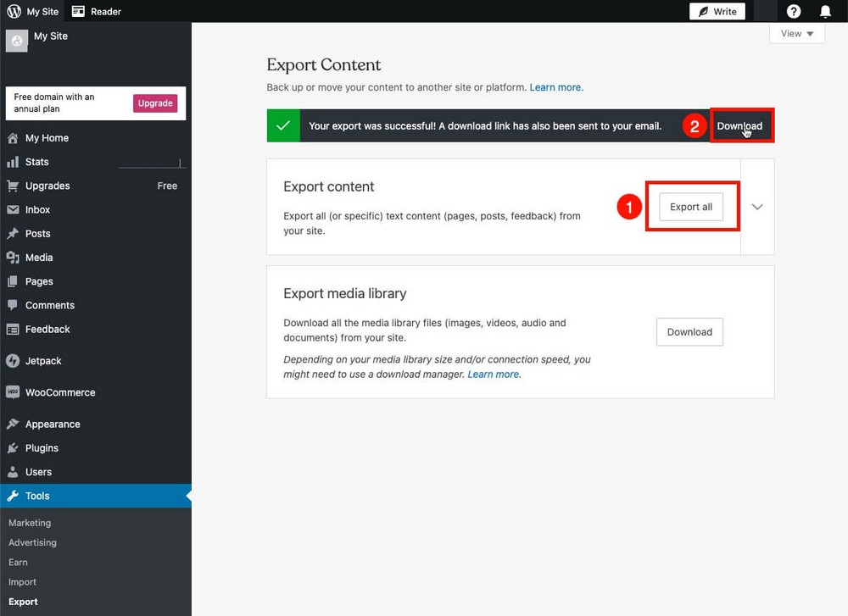Click the WordPress logo icon

14,11
